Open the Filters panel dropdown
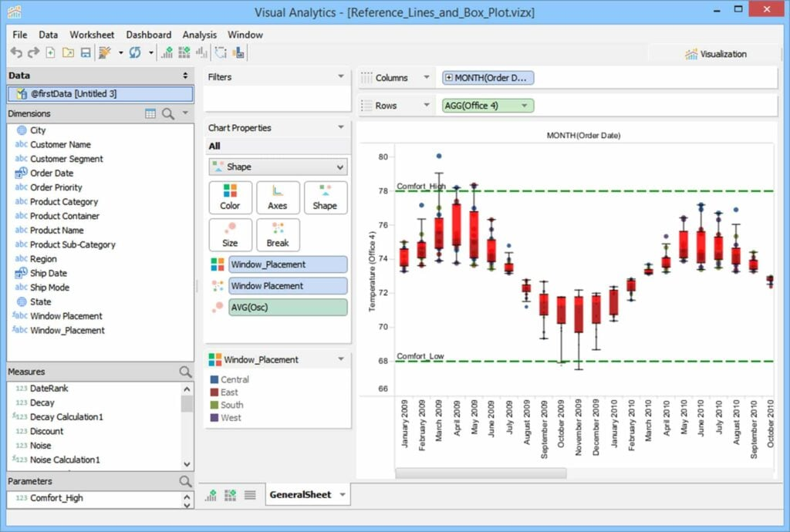Screen dimensions: 790x532 pyautogui.click(x=342, y=76)
